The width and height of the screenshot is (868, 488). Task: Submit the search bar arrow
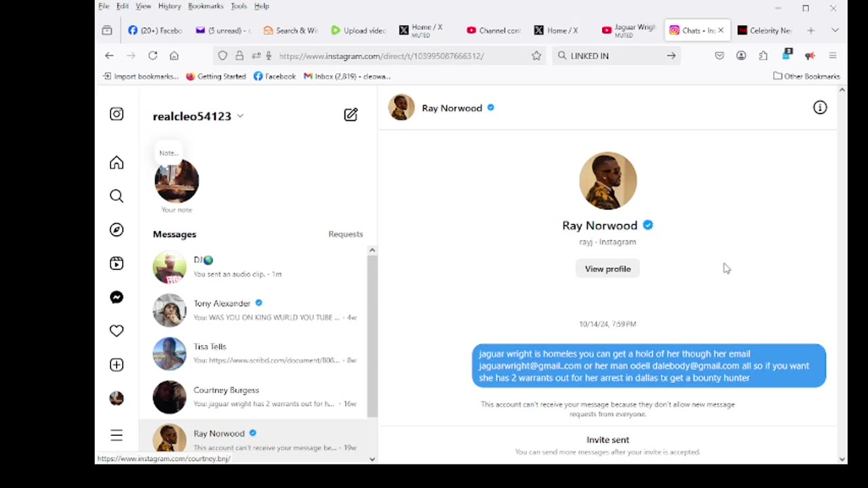point(671,56)
